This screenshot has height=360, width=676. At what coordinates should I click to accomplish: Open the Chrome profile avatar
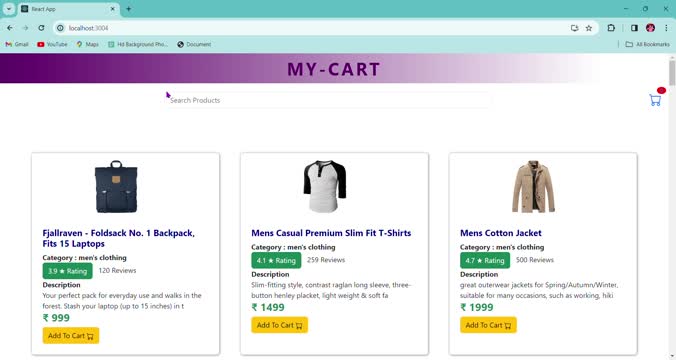pyautogui.click(x=651, y=28)
